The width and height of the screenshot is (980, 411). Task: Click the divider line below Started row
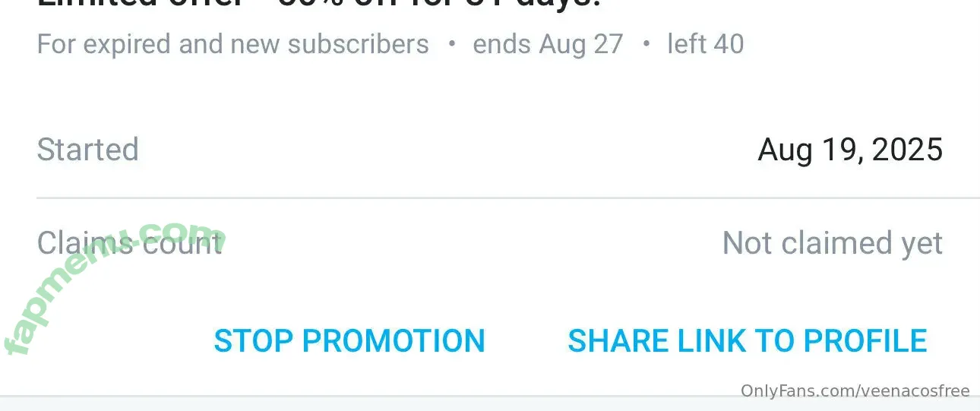508,198
